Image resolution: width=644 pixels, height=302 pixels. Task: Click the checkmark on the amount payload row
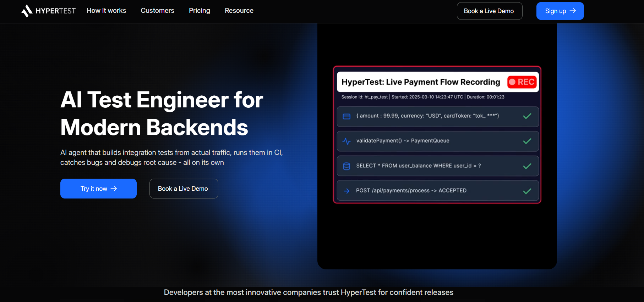pyautogui.click(x=527, y=116)
